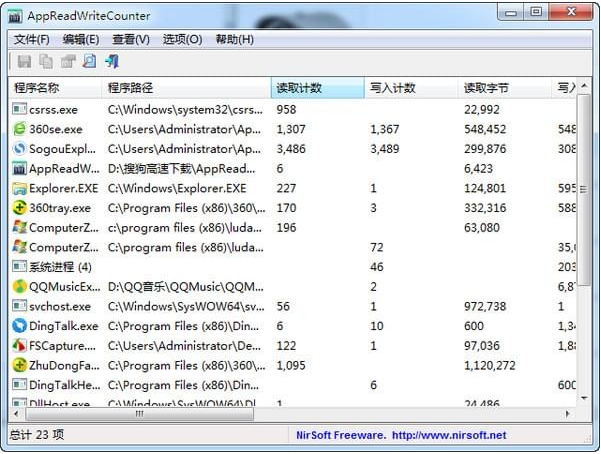The image size is (601, 454).
Task: Open the 文件(F) menu
Action: pos(31,39)
